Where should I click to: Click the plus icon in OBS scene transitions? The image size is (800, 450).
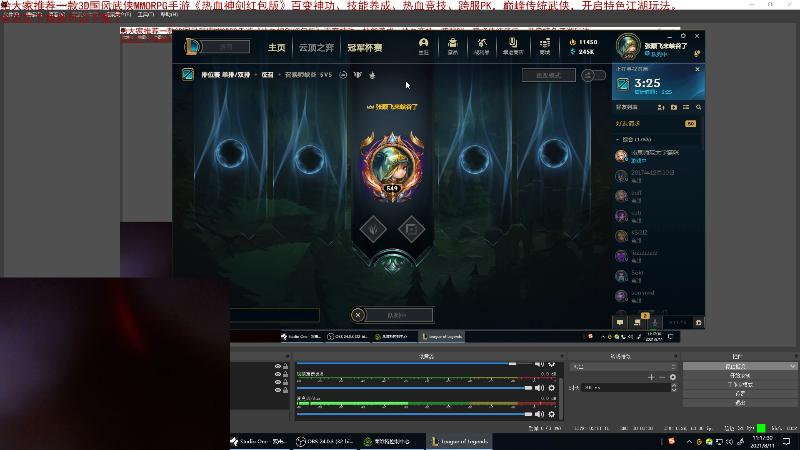point(651,377)
